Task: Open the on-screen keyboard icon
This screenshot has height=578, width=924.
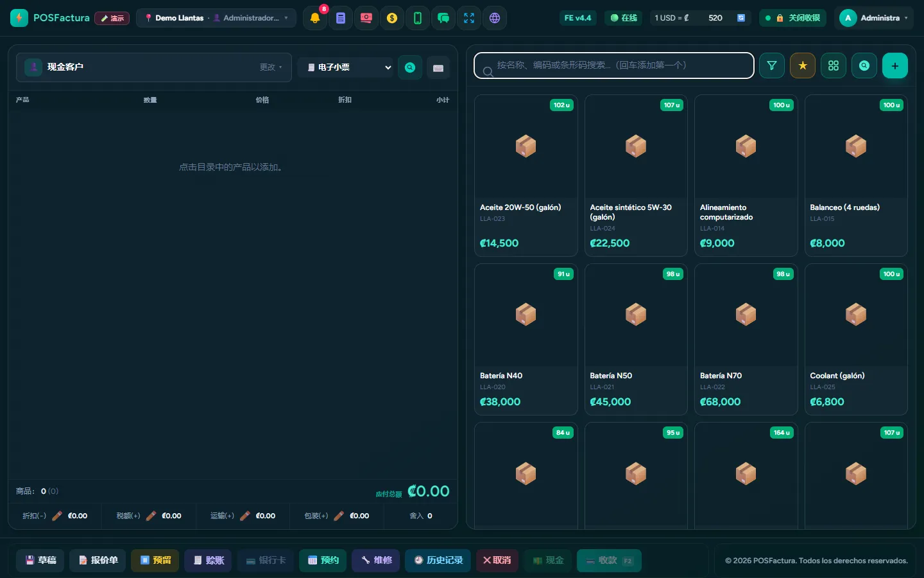Action: coord(438,67)
